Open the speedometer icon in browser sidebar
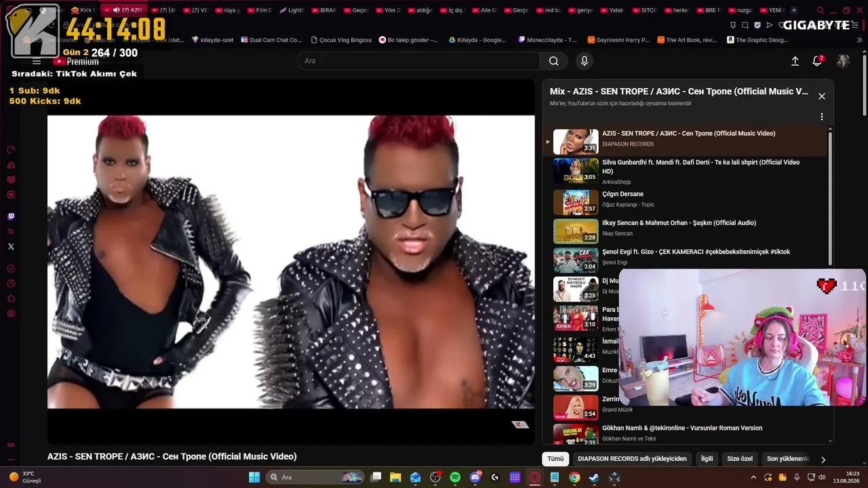868x488 pixels. [x=11, y=150]
